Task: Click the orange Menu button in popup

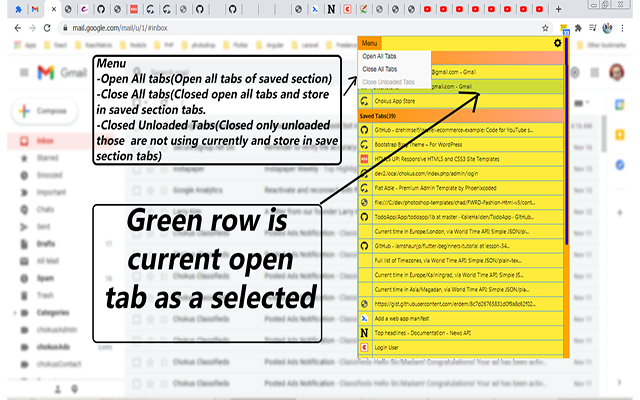Action: tap(369, 43)
